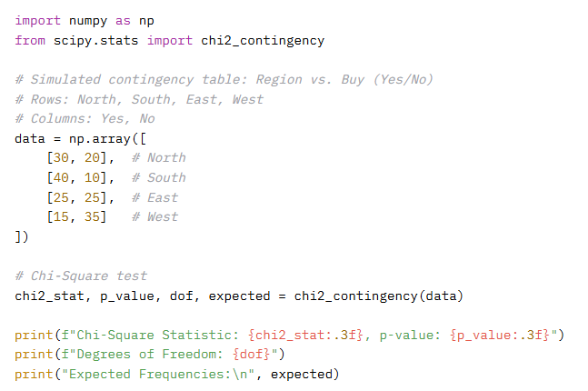Click 'p_value' variable in assignment line

(127, 296)
